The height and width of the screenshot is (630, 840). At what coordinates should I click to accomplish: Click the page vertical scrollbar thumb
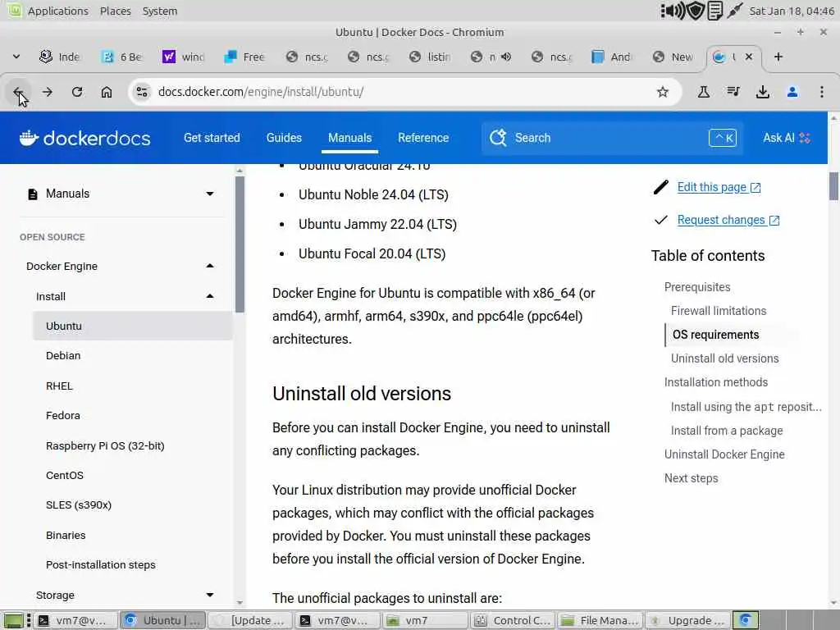coord(833,186)
